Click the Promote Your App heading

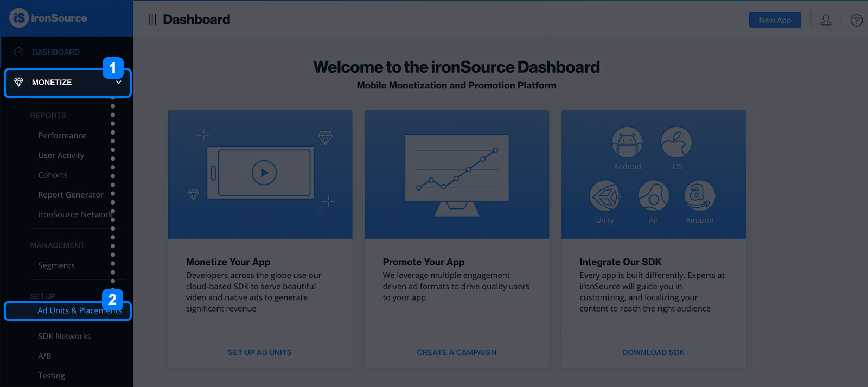click(x=424, y=262)
